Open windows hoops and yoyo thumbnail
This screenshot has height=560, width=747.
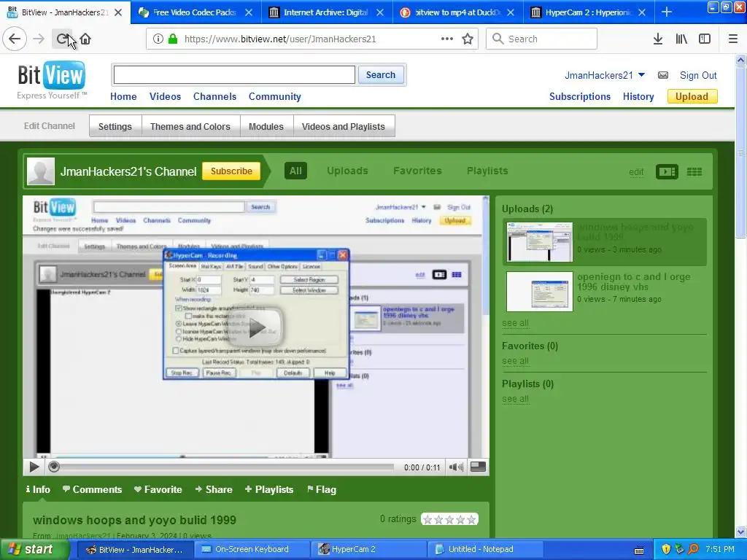539,242
